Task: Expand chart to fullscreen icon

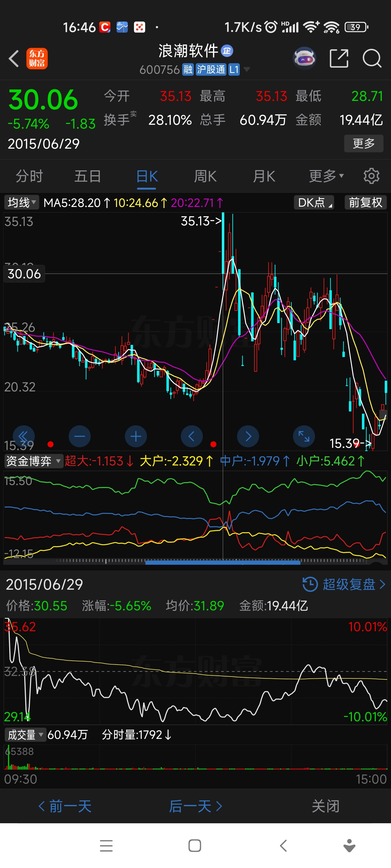Action: (304, 436)
